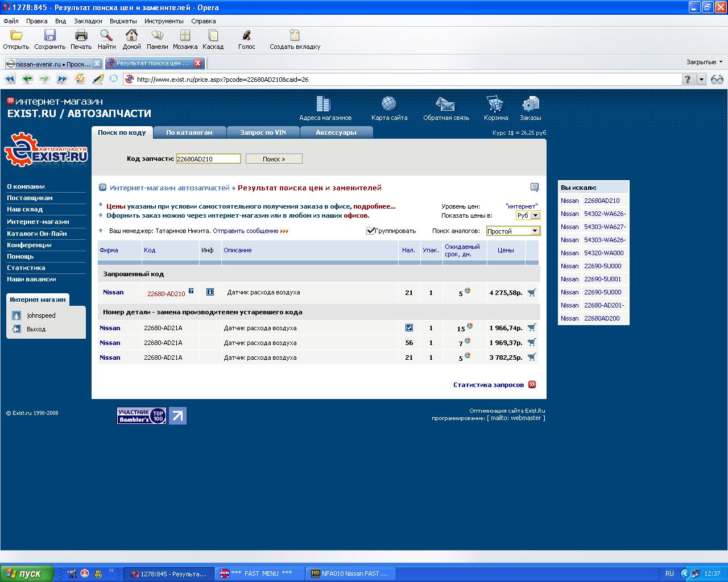The width and height of the screenshot is (728, 582).
Task: Click the help question mark icon near the page title
Action: [x=534, y=187]
